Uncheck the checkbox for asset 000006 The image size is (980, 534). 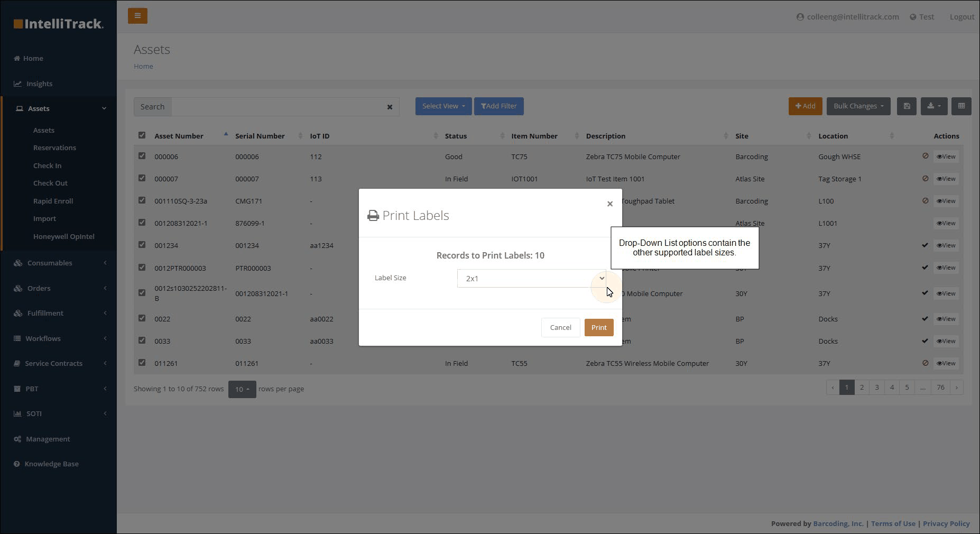[x=142, y=156]
